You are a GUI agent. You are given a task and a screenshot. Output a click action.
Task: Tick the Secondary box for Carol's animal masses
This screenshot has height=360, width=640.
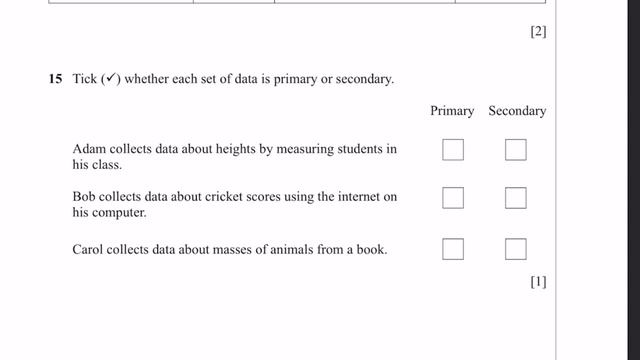click(x=516, y=249)
